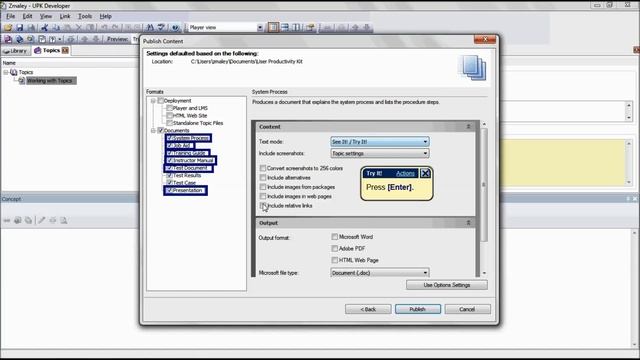Check the Adobe PDF output format

point(335,248)
